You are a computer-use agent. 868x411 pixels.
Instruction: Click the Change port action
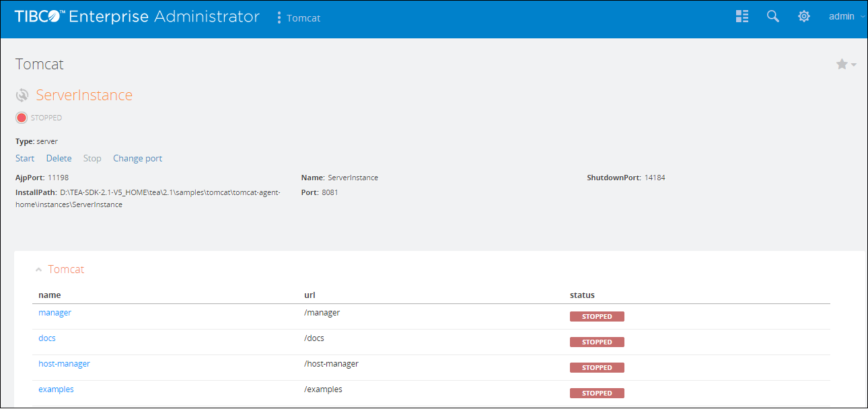(137, 159)
